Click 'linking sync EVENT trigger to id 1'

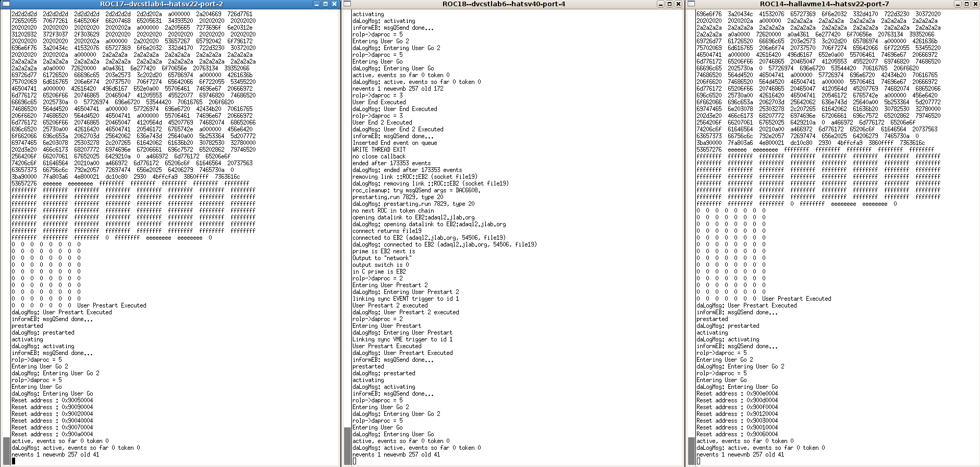click(406, 299)
